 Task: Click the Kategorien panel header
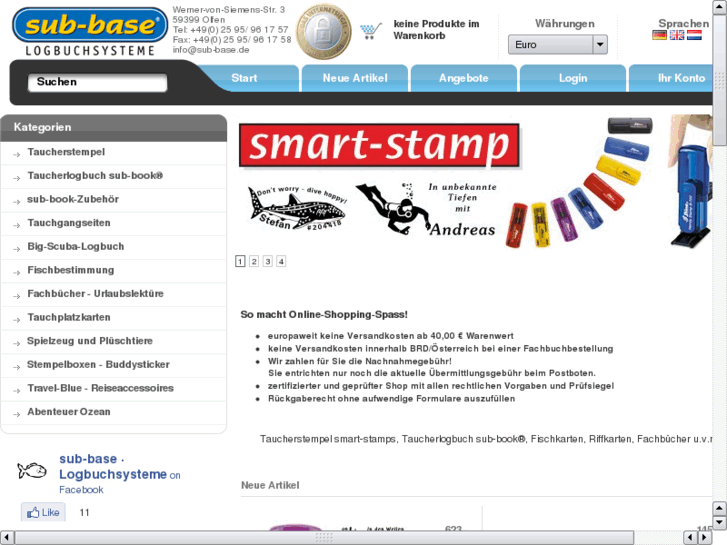click(x=114, y=128)
